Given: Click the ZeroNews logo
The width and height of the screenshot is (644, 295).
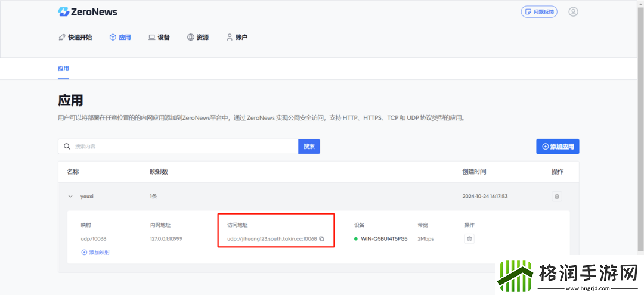Looking at the screenshot, I should pyautogui.click(x=88, y=12).
